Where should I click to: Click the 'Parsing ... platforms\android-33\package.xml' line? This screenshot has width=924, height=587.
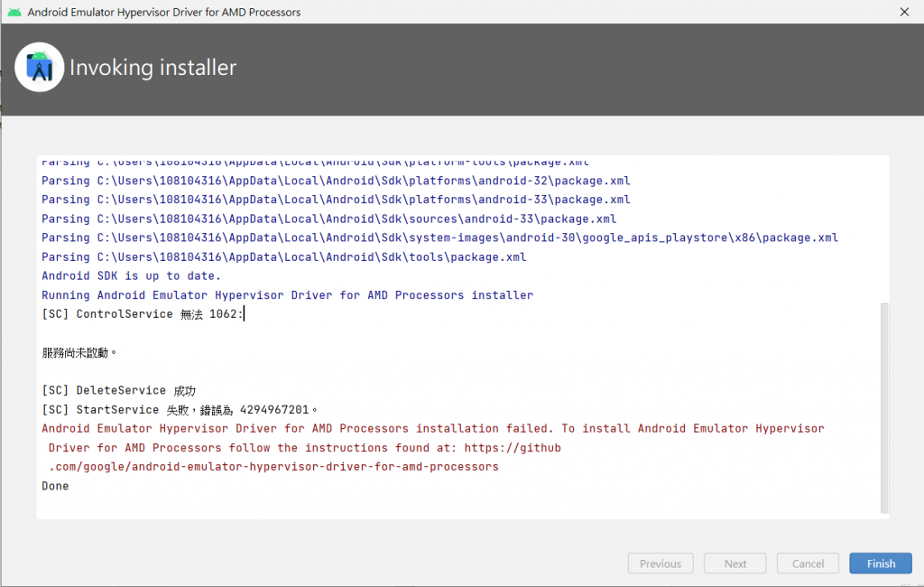point(336,200)
